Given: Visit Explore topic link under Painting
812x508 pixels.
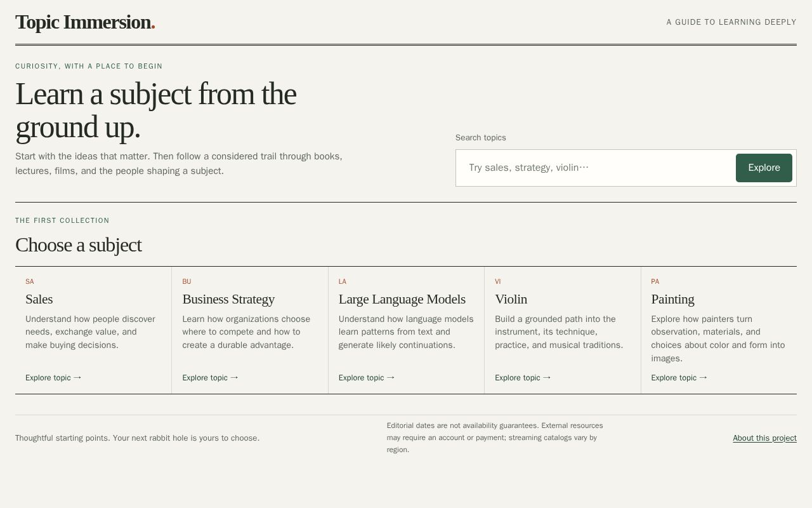Looking at the screenshot, I should 679,378.
